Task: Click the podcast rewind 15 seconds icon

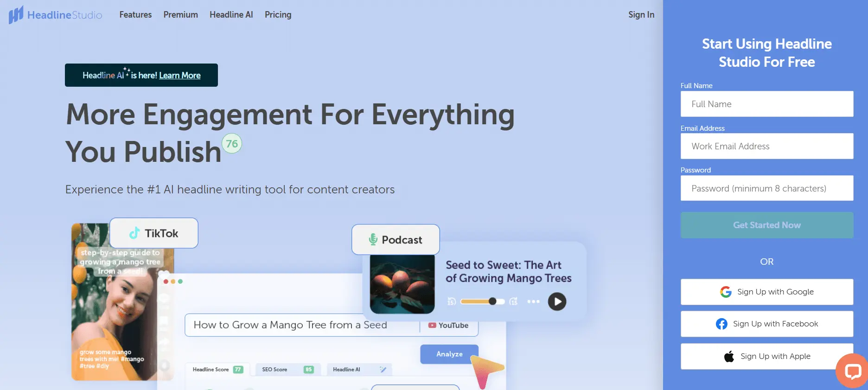Action: (x=452, y=301)
